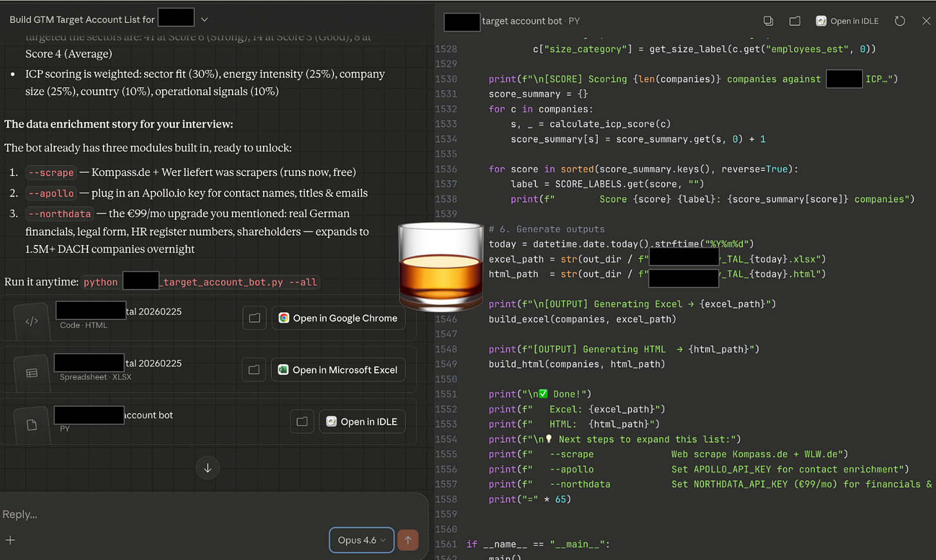Screen dimensions: 936x560
Task: Click folder icon on the HTML file card
Action: (x=255, y=318)
